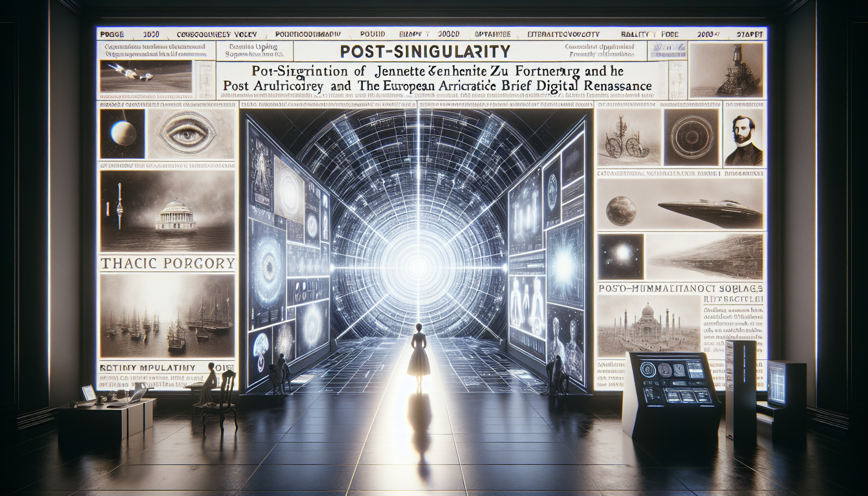Open the tower statue image at top right
This screenshot has width=868, height=496.
[x=726, y=70]
